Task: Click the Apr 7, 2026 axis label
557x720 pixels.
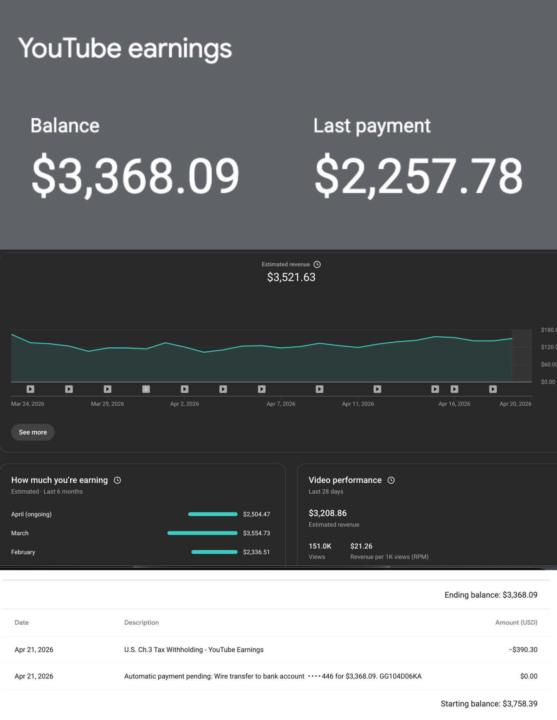Action: pos(281,404)
